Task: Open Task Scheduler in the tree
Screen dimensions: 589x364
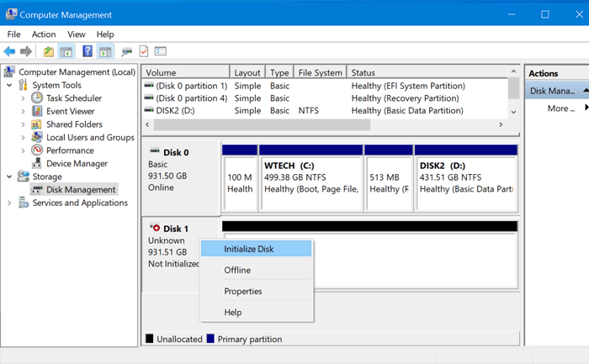Action: pos(72,98)
